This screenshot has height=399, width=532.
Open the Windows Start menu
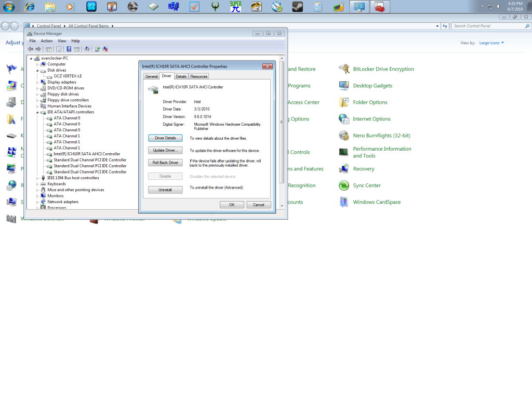[9, 6]
